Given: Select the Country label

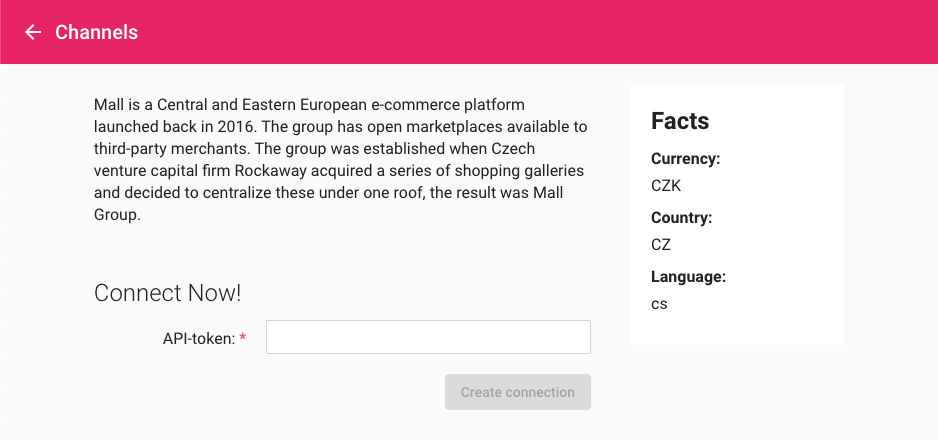Looking at the screenshot, I should [681, 218].
